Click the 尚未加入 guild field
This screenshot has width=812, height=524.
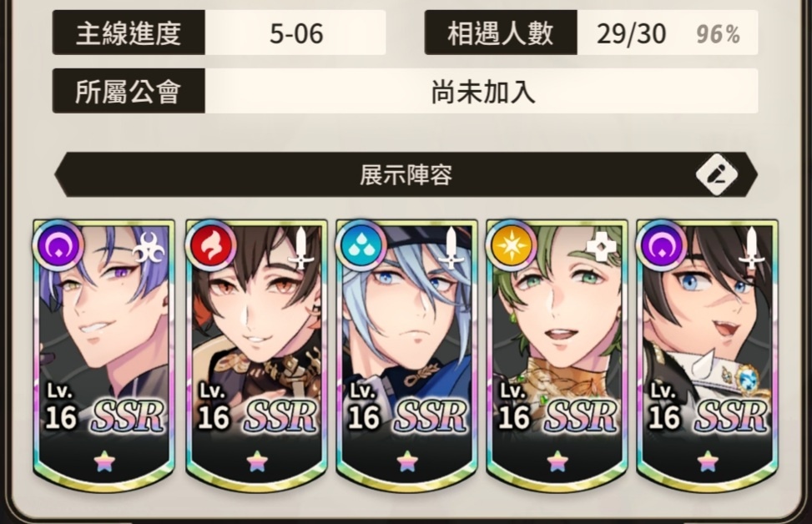coord(482,91)
